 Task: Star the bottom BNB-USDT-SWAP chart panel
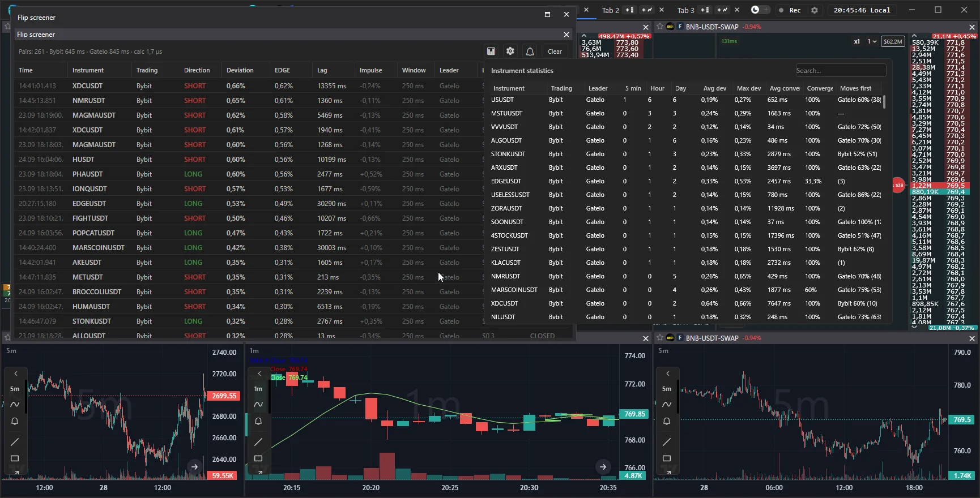[x=659, y=338]
